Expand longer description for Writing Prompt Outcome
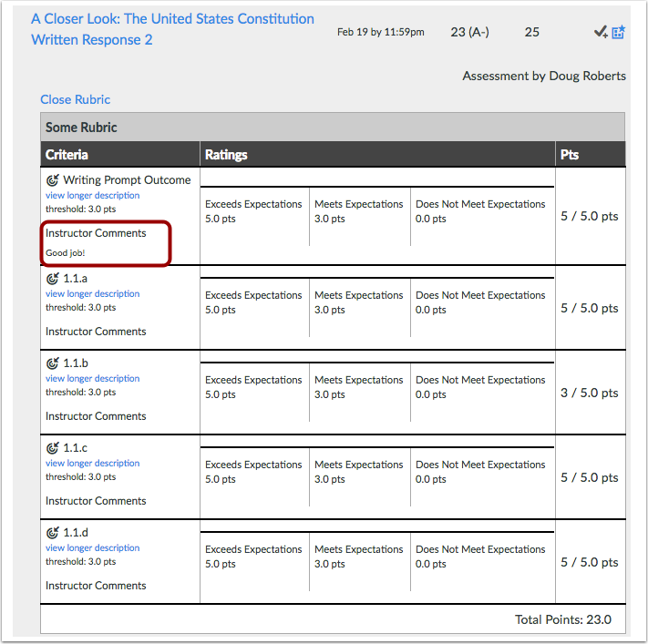 93,196
